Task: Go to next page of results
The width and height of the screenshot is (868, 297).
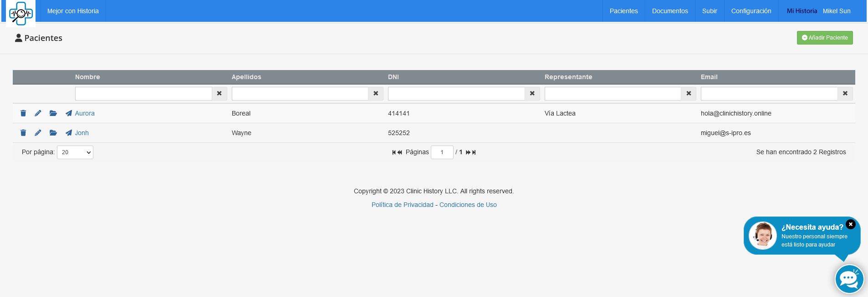Action: pyautogui.click(x=468, y=152)
